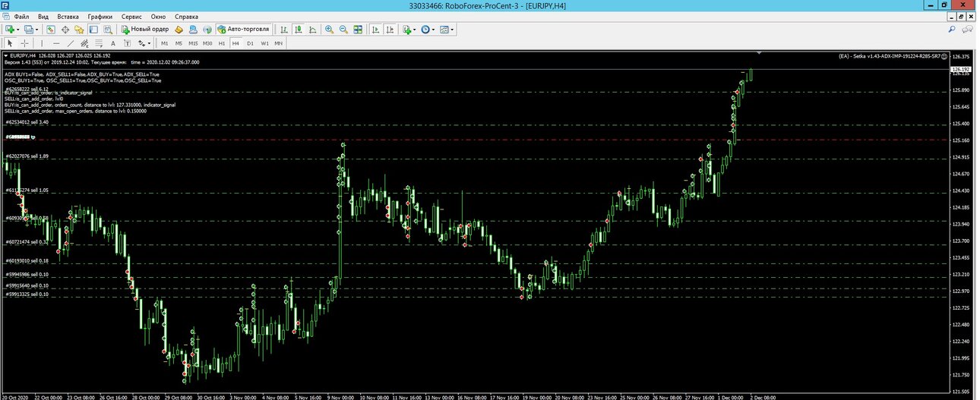This screenshot has width=980, height=400.
Task: Select the crosshair tool
Action: pyautogui.click(x=24, y=43)
